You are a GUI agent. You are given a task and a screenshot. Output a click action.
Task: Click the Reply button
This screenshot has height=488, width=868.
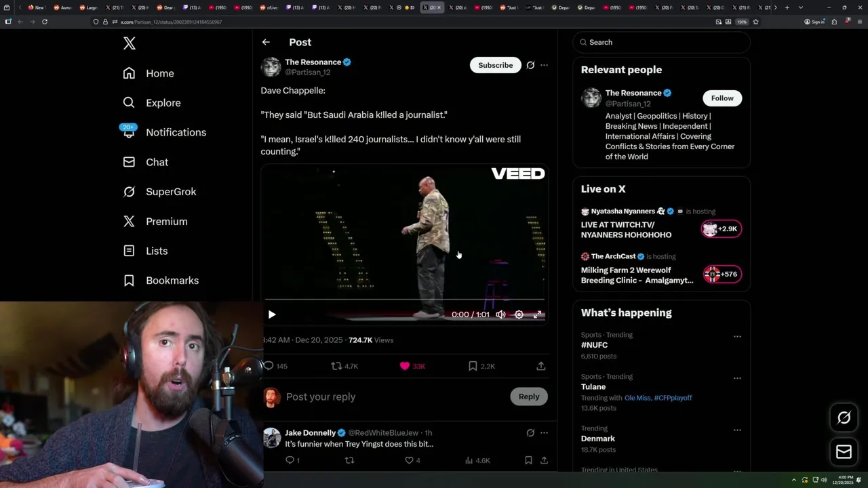coord(529,397)
